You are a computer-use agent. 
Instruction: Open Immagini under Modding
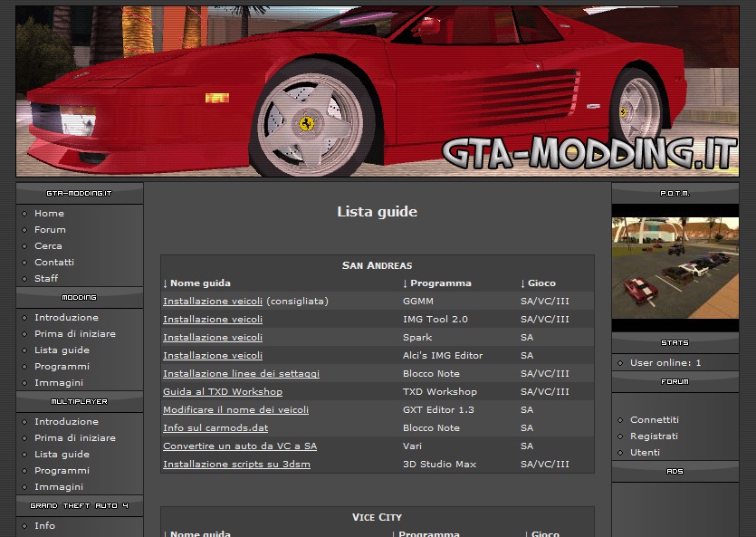pos(58,382)
